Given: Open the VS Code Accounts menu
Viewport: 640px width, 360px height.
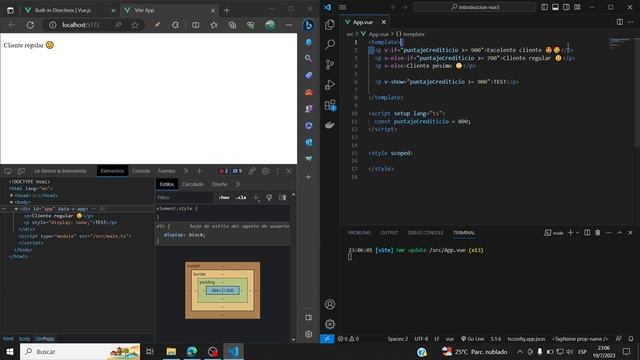Looking at the screenshot, I should [x=330, y=304].
